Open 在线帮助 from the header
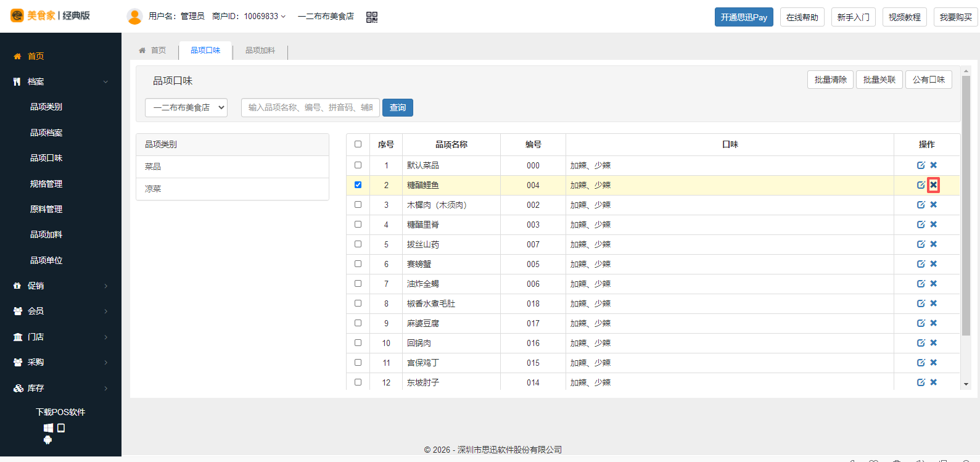 [x=802, y=17]
